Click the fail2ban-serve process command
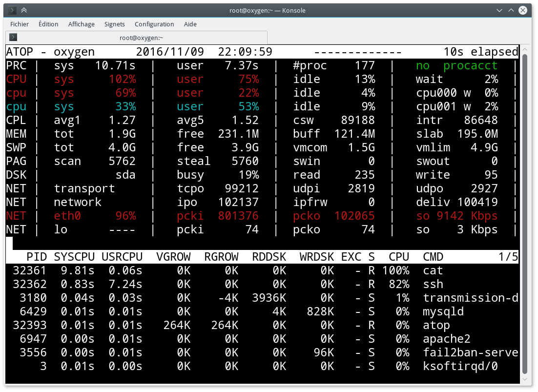Viewport: 538px width, 392px height. 471,352
